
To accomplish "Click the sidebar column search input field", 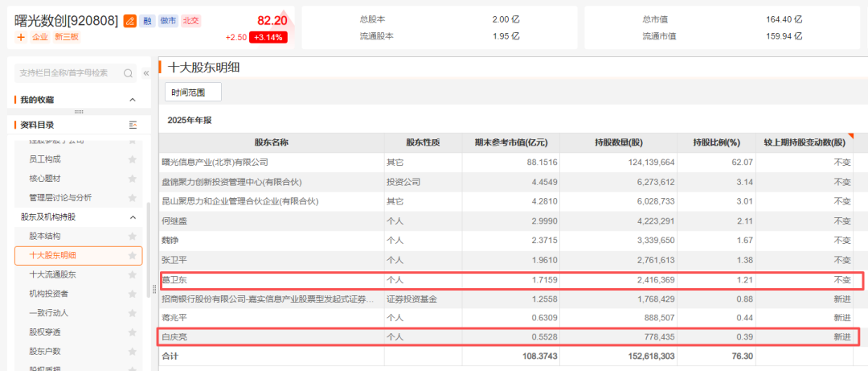I will pyautogui.click(x=68, y=73).
